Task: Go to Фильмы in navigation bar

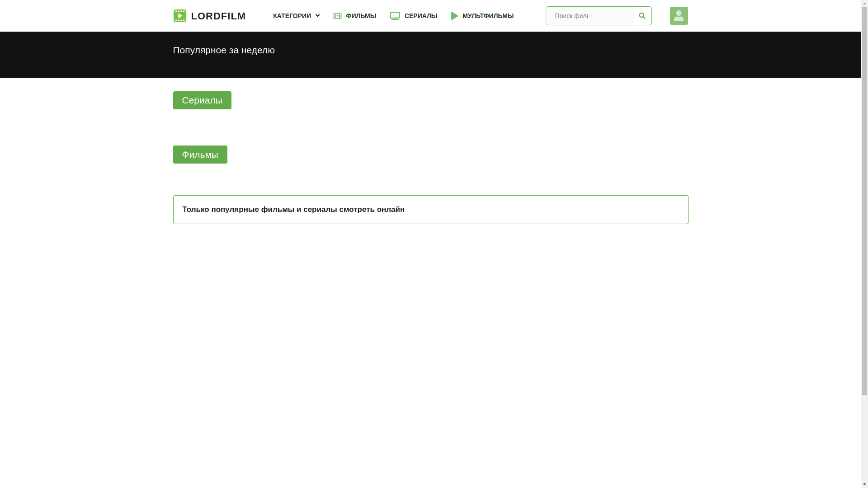Action: (361, 16)
